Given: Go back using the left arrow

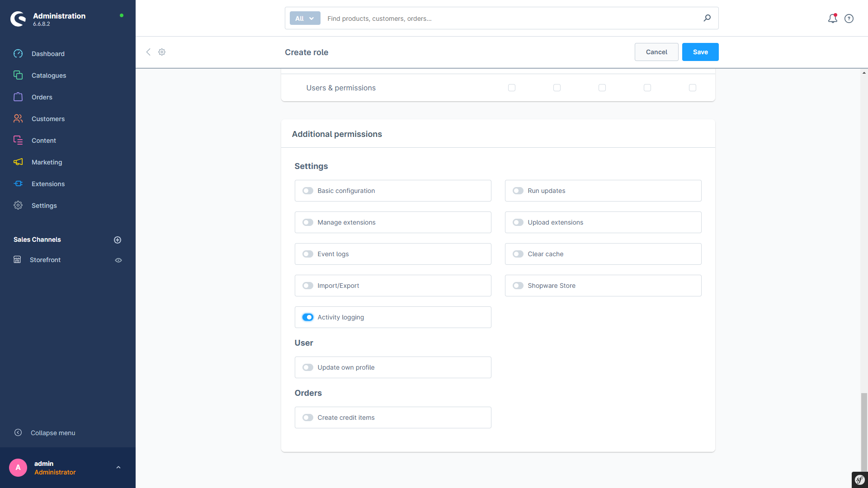Looking at the screenshot, I should [148, 52].
